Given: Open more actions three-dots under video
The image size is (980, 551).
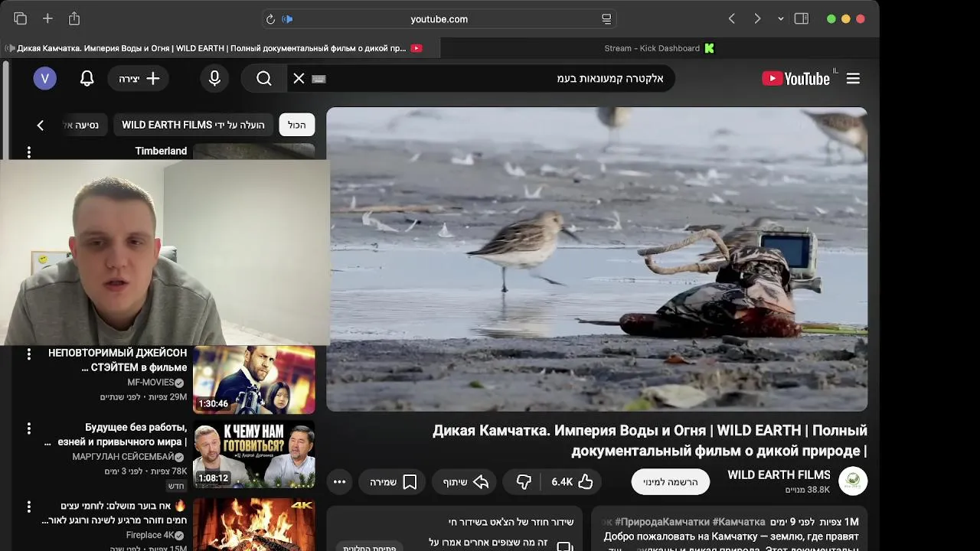Looking at the screenshot, I should (x=339, y=481).
